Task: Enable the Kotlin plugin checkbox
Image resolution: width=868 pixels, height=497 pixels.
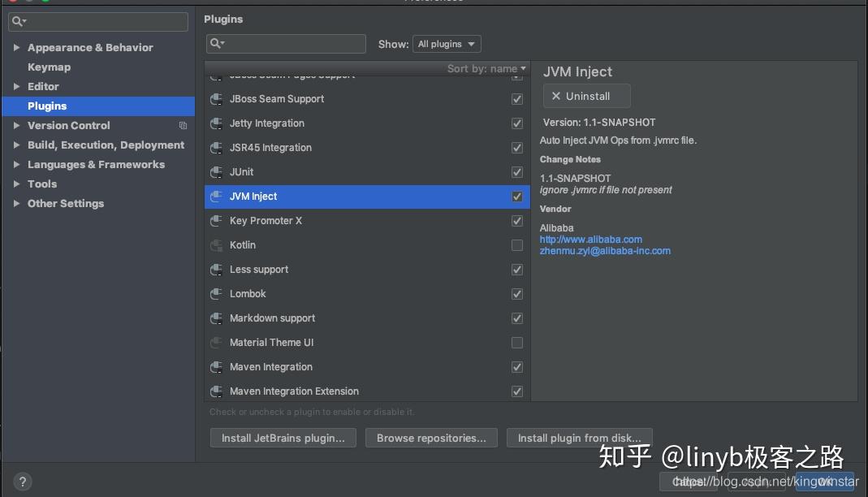Action: pyautogui.click(x=517, y=245)
